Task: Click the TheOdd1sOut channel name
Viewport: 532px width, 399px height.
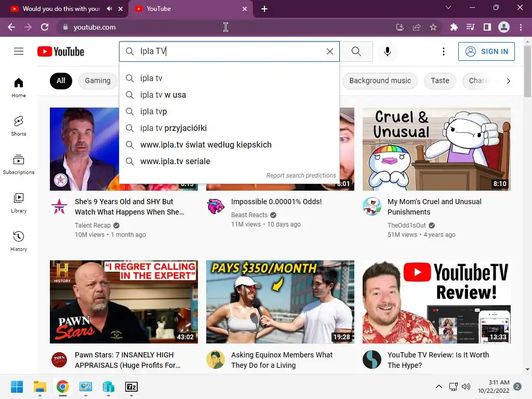Action: [406, 225]
